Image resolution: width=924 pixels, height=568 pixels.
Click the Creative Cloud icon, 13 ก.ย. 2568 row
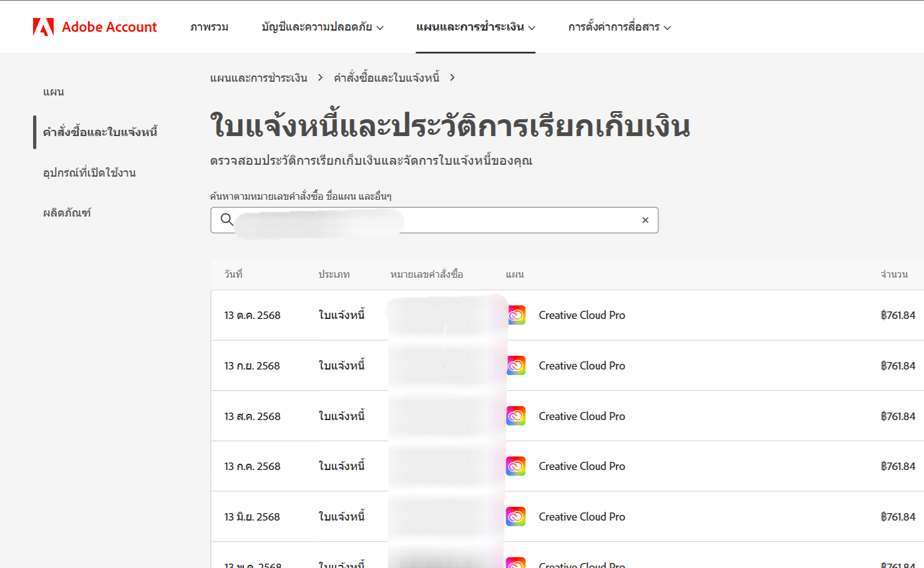coord(516,366)
